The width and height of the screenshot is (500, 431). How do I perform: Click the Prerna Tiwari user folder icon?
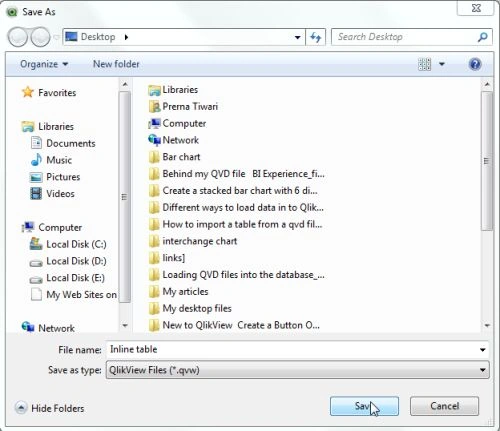(x=155, y=106)
